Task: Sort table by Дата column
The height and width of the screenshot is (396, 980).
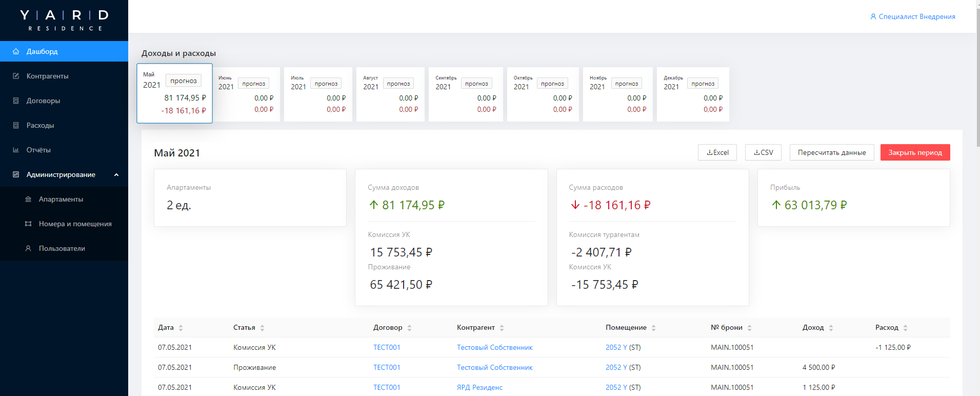Action: (x=181, y=328)
